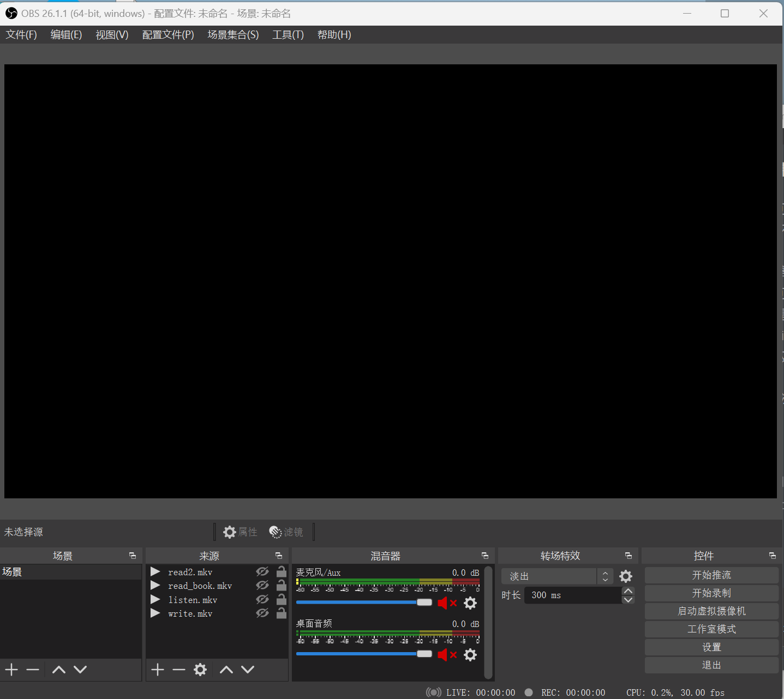Screen dimensions: 784x699
Task: Decrease transition duration with the down arrow
Action: tap(629, 600)
